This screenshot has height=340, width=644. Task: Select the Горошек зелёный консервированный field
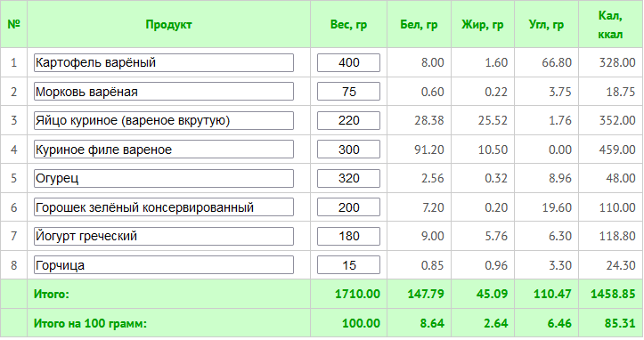(164, 207)
